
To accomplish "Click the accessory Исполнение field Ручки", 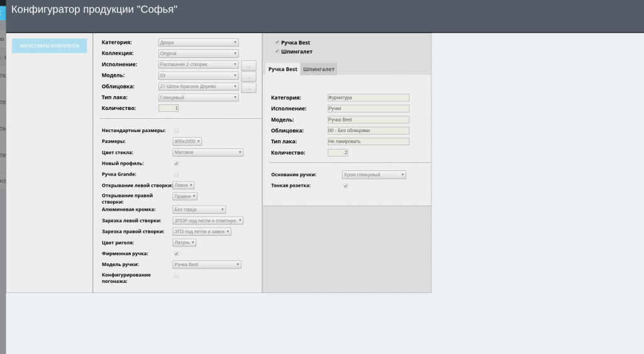I will tap(369, 108).
